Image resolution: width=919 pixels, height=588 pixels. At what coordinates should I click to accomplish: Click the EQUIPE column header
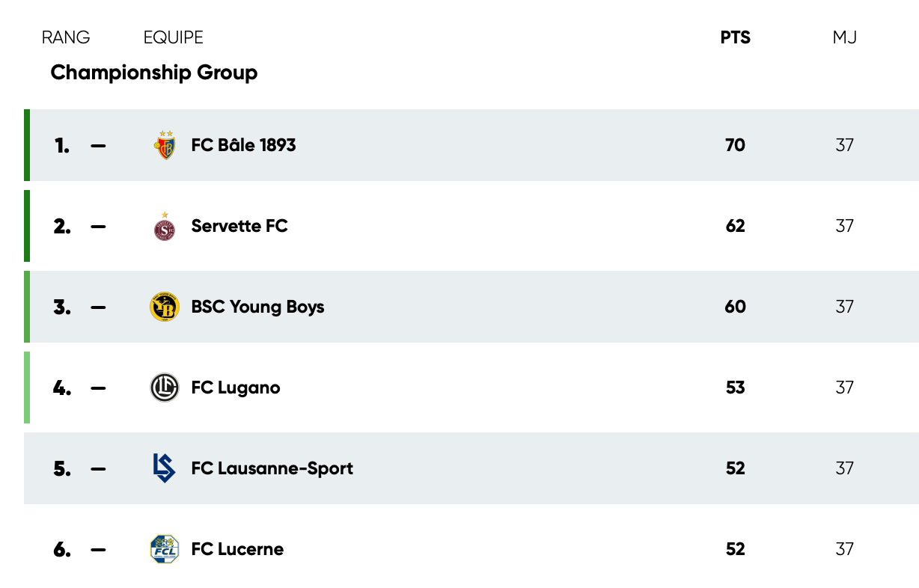(173, 37)
